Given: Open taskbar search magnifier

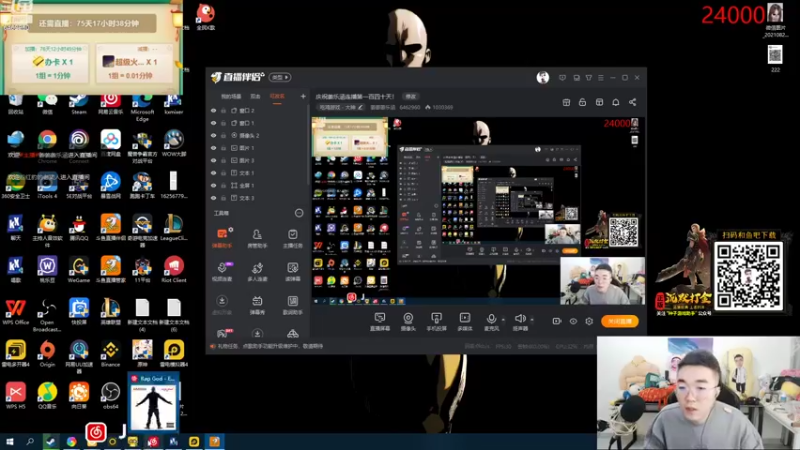Looking at the screenshot, I should [30, 441].
